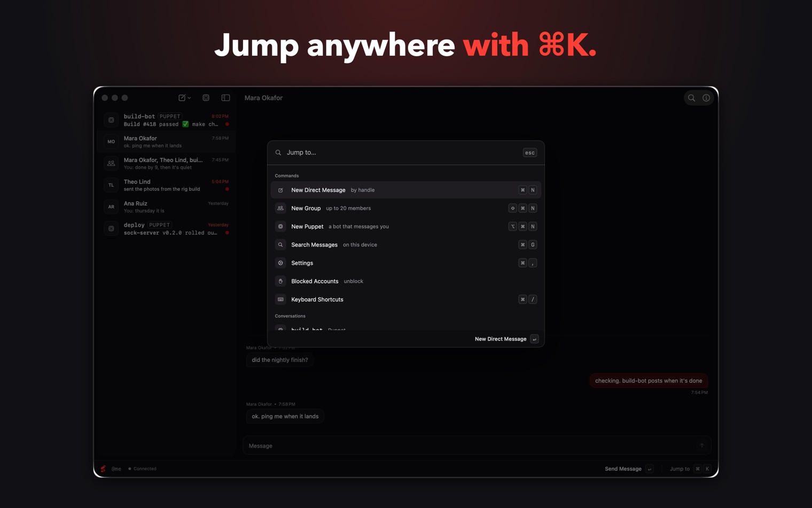Choose New Group command
Viewport: 812px width, 508px height.
[406, 208]
